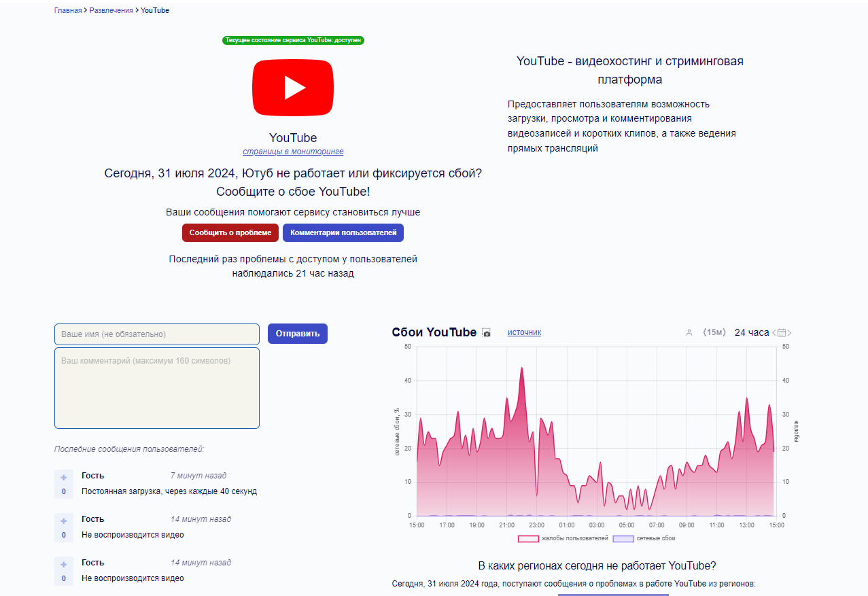Select the 15м chart interval
The height and width of the screenshot is (596, 868).
tap(714, 332)
